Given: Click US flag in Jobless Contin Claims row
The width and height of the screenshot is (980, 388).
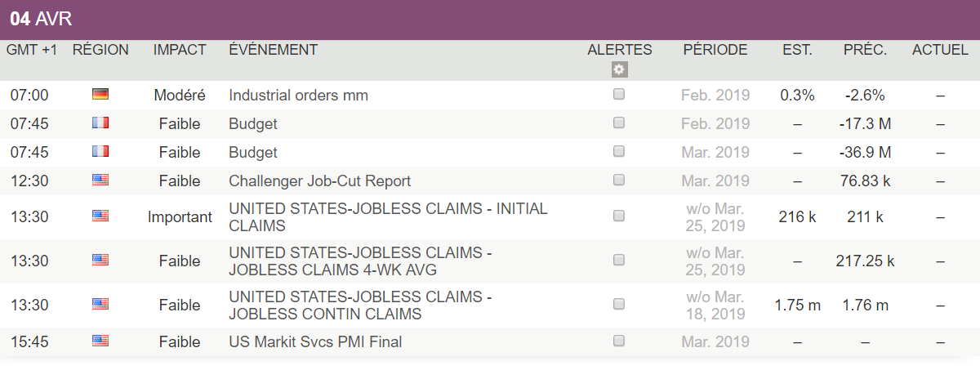Looking at the screenshot, I should 100,305.
